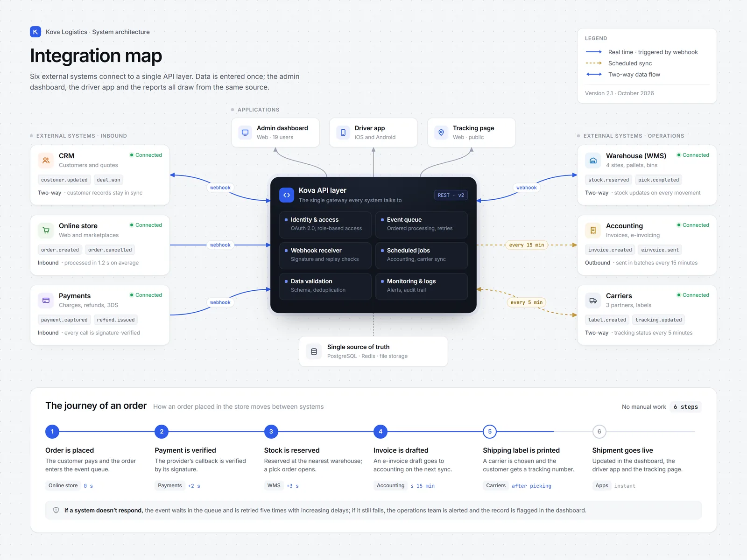747x560 pixels.
Task: Open the Identity & access module
Action: click(x=325, y=224)
